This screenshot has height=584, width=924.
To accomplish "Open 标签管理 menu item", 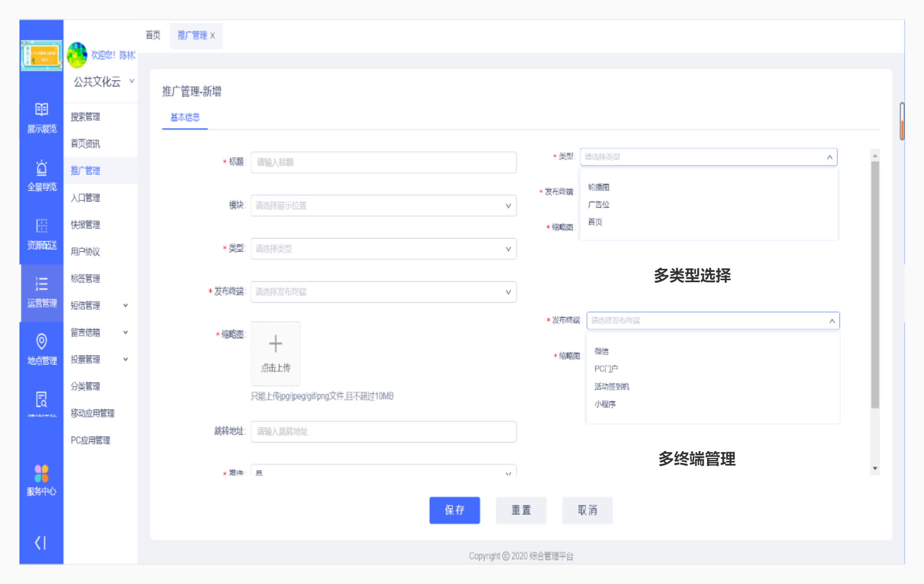I will tap(85, 279).
